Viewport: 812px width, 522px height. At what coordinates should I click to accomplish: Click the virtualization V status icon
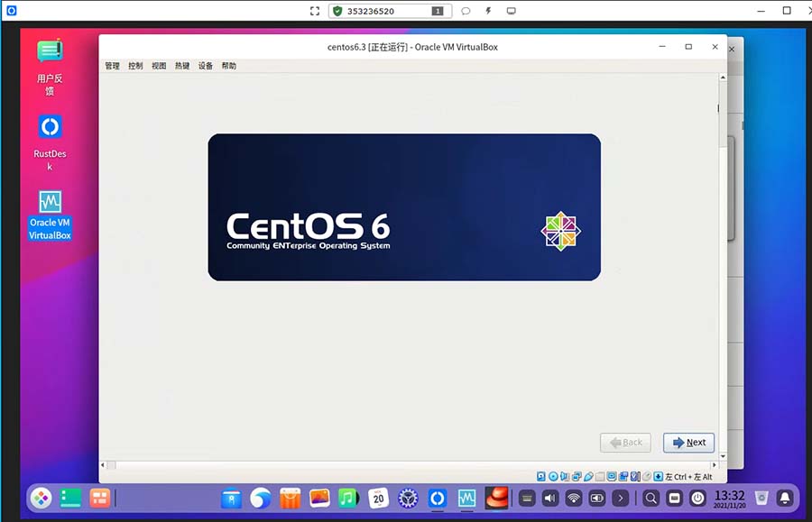(635, 477)
